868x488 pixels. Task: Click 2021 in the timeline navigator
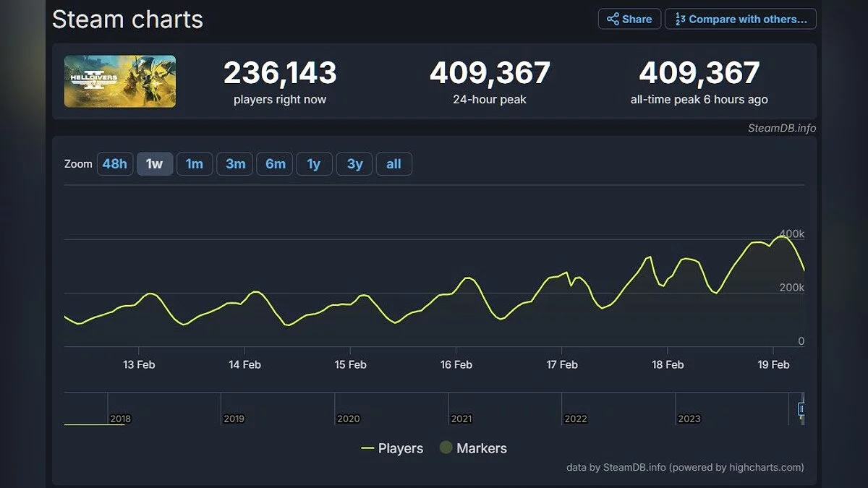pyautogui.click(x=461, y=419)
